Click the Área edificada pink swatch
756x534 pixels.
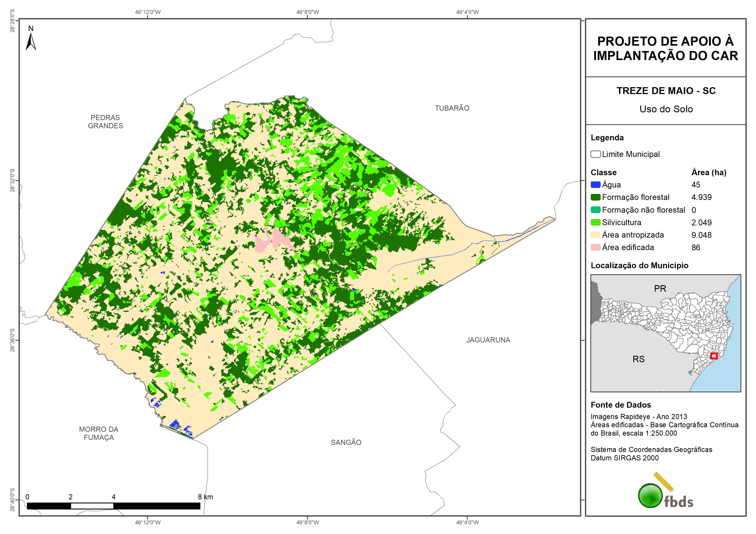(595, 248)
